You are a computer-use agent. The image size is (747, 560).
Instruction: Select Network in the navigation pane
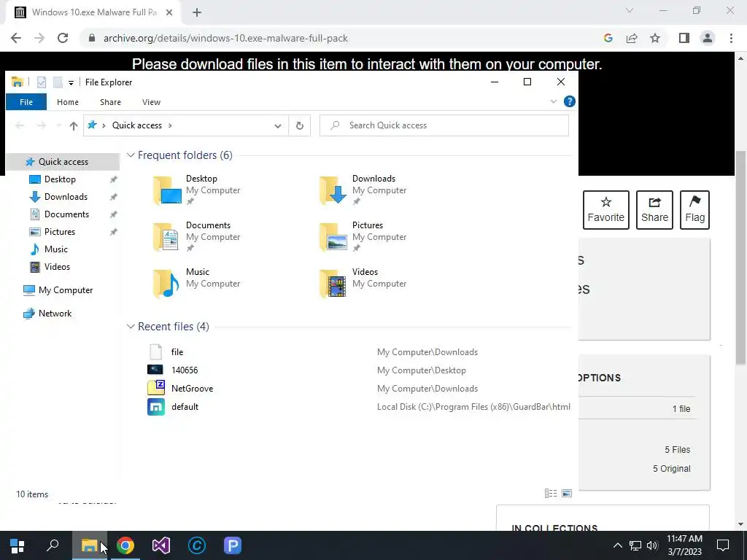[x=55, y=314]
